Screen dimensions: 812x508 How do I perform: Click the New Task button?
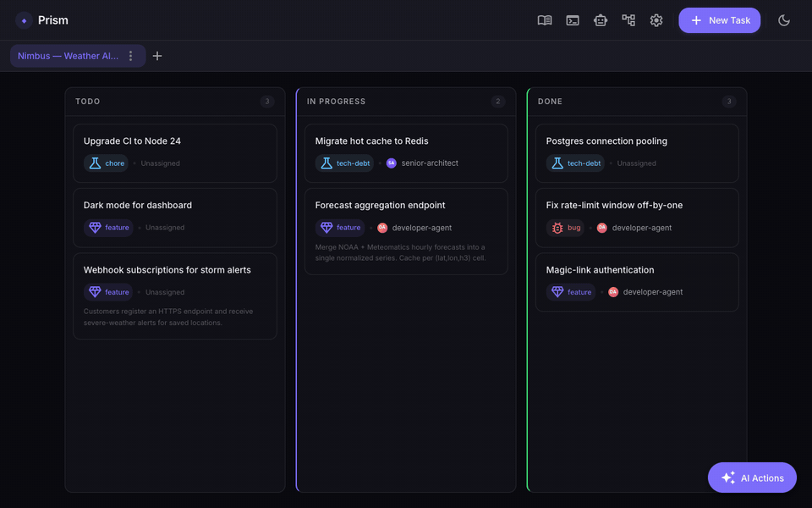[x=719, y=20]
